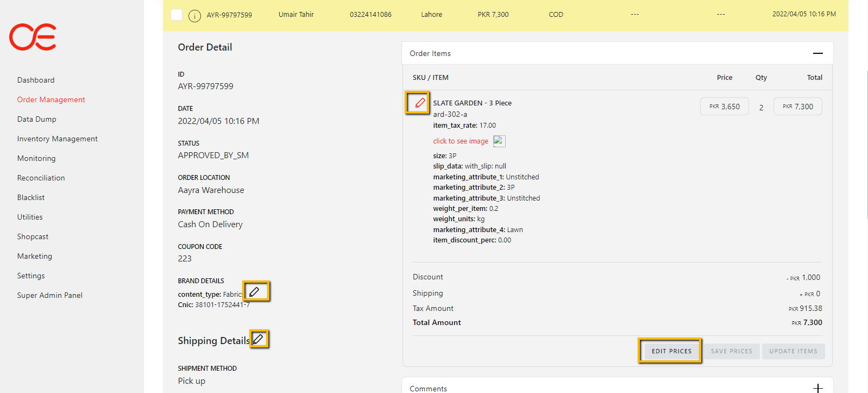Click the red pencil icon beside SLATE GARDEN item
868x393 pixels.
(419, 103)
